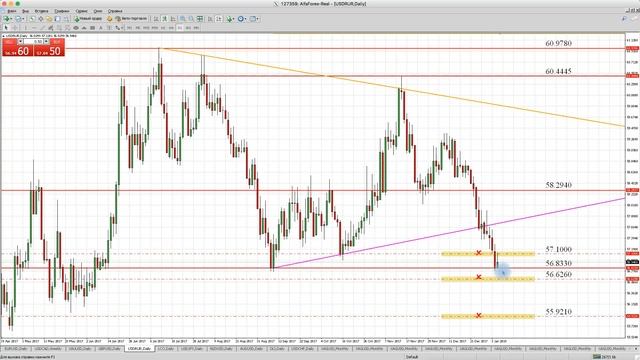Viewport: 640px width, 360px height.
Task: Switch to the USDCHF,Daily chart tab
Action: [302, 349]
